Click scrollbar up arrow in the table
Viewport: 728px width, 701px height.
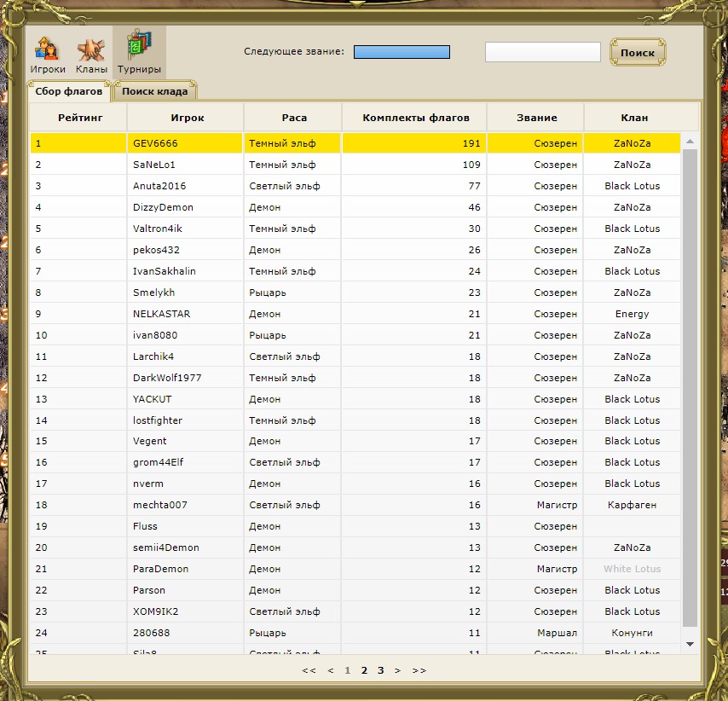[x=690, y=141]
